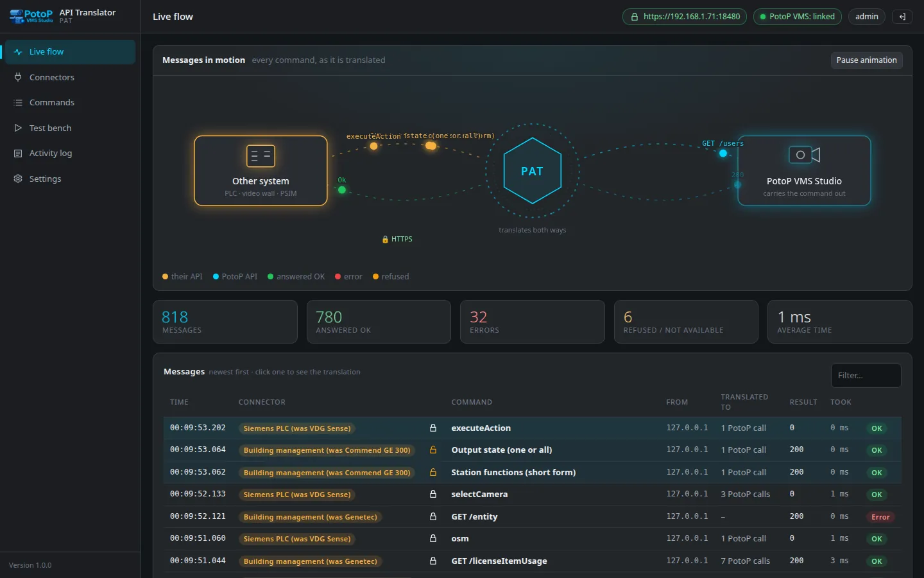This screenshot has width=924, height=578.
Task: Click the logout icon beside admin
Action: tap(902, 17)
